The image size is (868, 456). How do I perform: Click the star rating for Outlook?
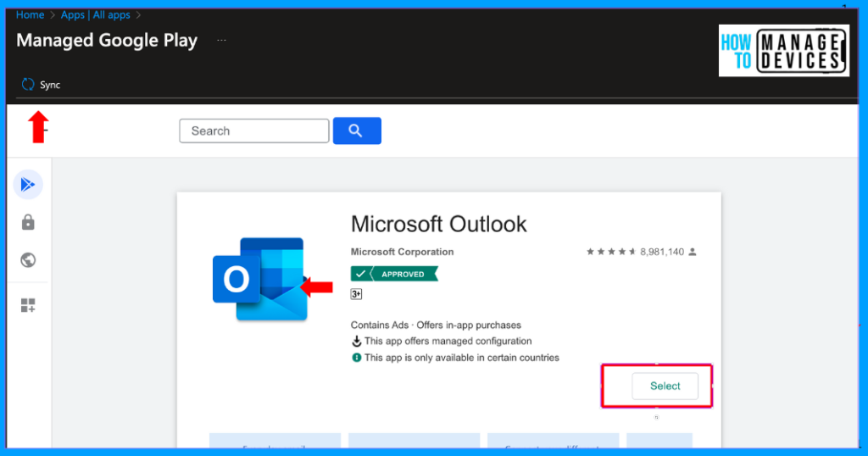[611, 252]
